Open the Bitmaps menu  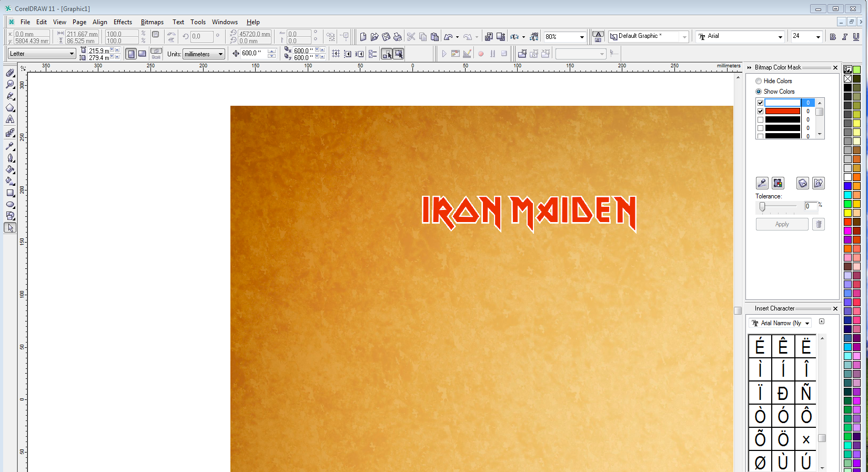[152, 22]
